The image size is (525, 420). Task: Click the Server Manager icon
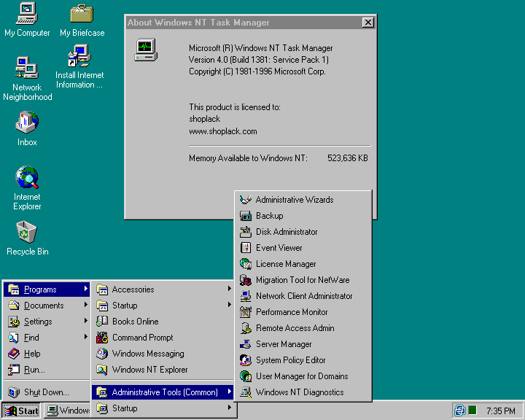tap(246, 344)
